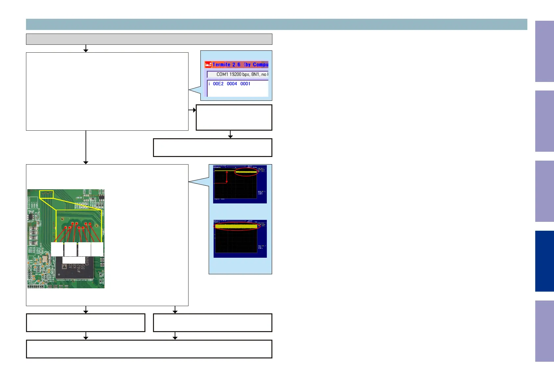
Task: Select the topmost purple side tab
Action: click(544, 51)
